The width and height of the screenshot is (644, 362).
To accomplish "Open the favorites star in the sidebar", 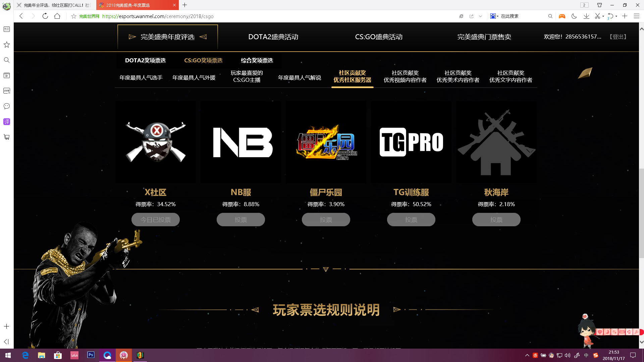I will point(6,45).
